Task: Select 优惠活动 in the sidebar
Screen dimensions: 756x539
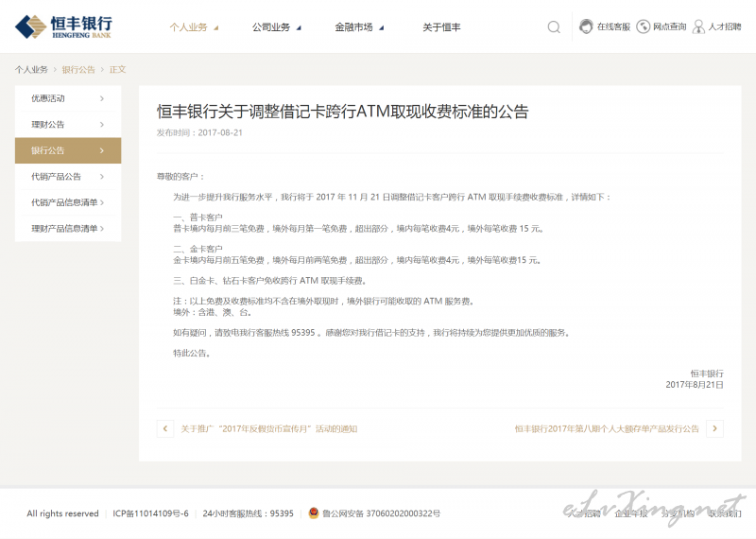Action: pos(68,98)
